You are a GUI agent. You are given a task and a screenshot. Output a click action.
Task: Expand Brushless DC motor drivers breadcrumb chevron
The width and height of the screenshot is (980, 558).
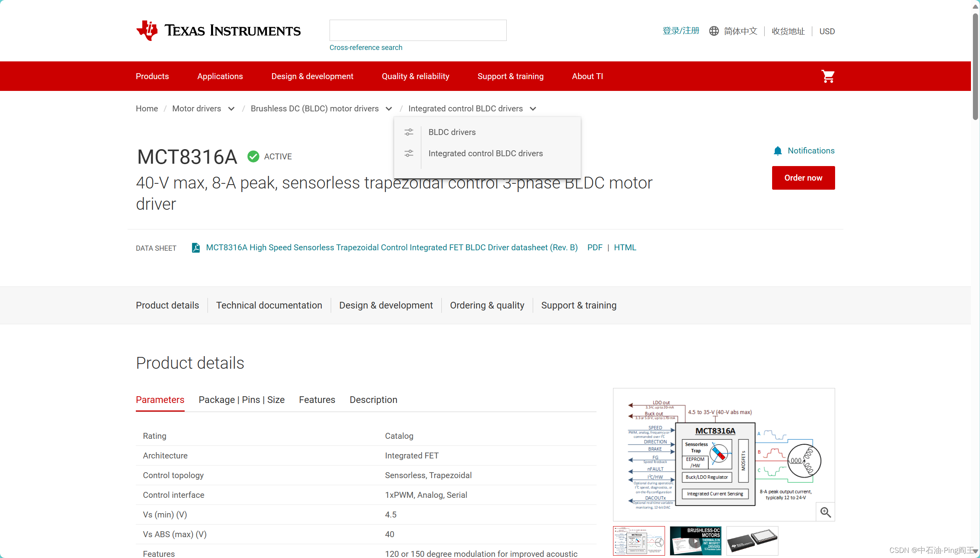coord(389,109)
